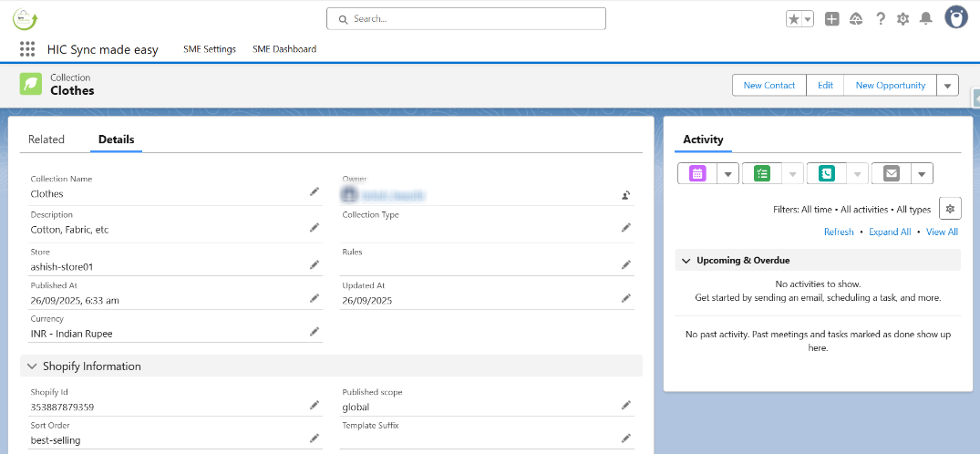
Task: Click the New Opportunity button
Action: coord(890,86)
